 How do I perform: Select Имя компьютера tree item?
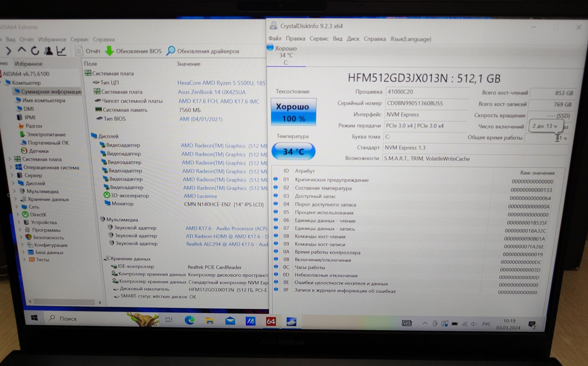click(x=40, y=100)
